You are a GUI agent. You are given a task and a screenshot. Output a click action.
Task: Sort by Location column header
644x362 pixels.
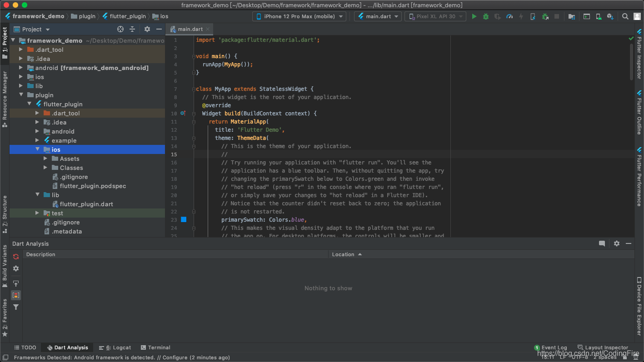coord(481,254)
